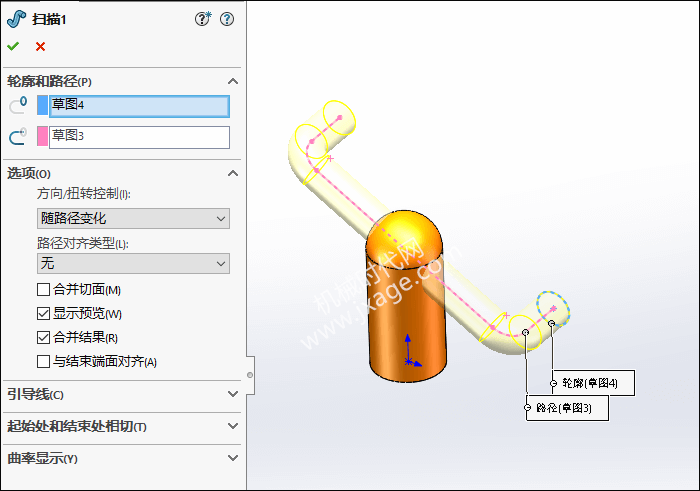Collapse the 轮廓和路径(P) section
Screen dimensions: 700x491
(x=233, y=81)
